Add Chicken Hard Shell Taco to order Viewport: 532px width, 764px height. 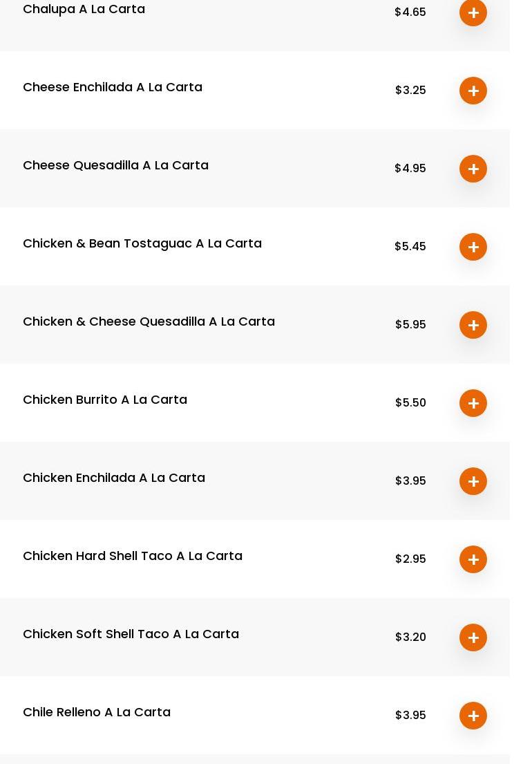[473, 559]
